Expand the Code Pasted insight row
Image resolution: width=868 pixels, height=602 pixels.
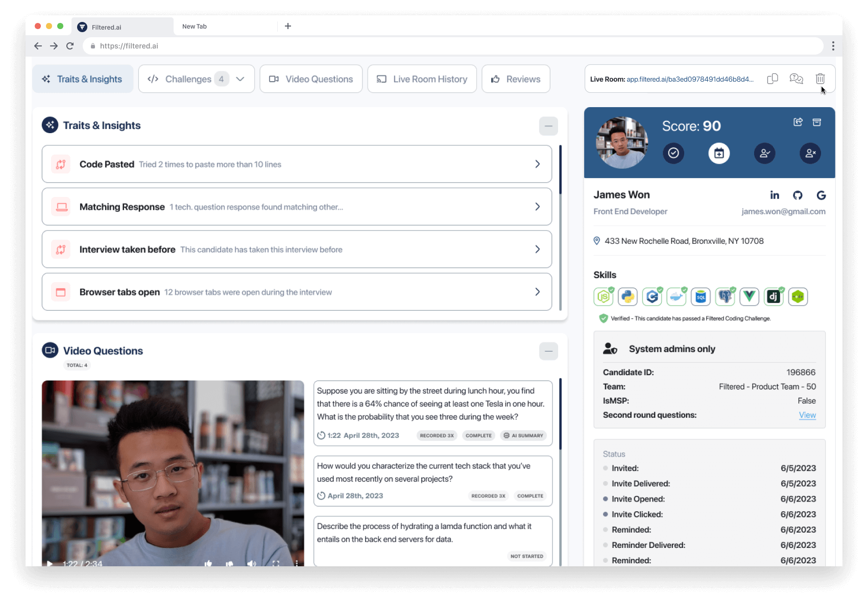point(537,164)
